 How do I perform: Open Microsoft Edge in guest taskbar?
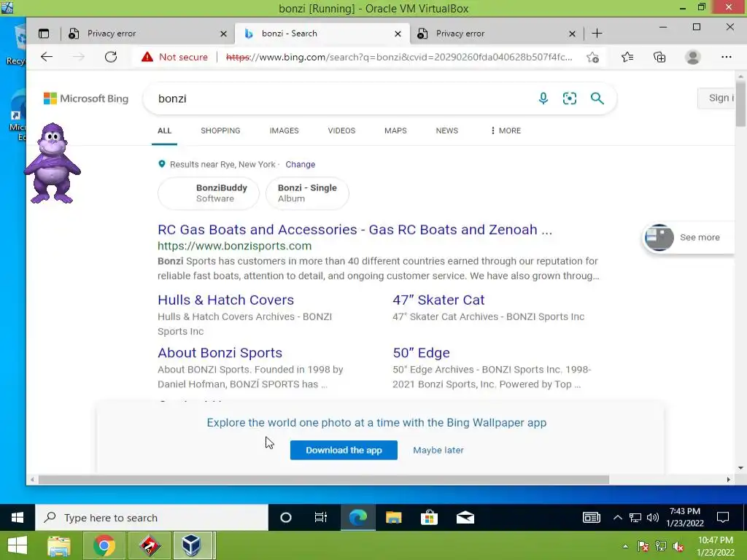click(x=357, y=518)
